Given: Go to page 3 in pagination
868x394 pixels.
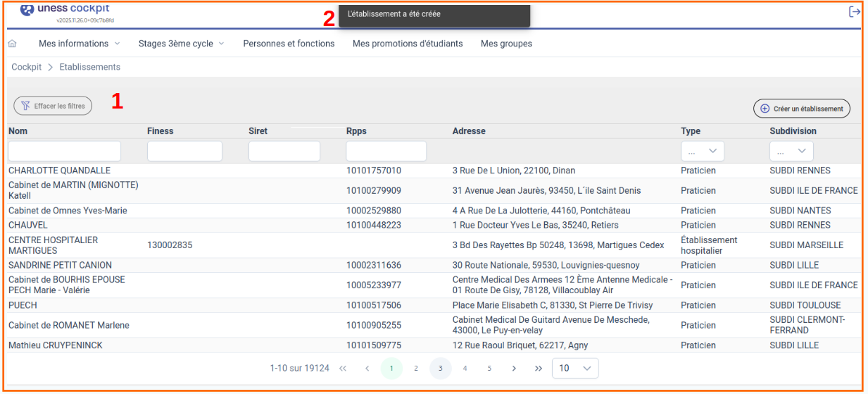Looking at the screenshot, I should 440,369.
